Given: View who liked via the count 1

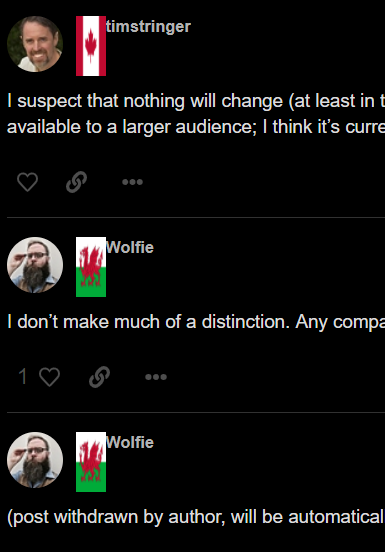Looking at the screenshot, I should point(23,376).
